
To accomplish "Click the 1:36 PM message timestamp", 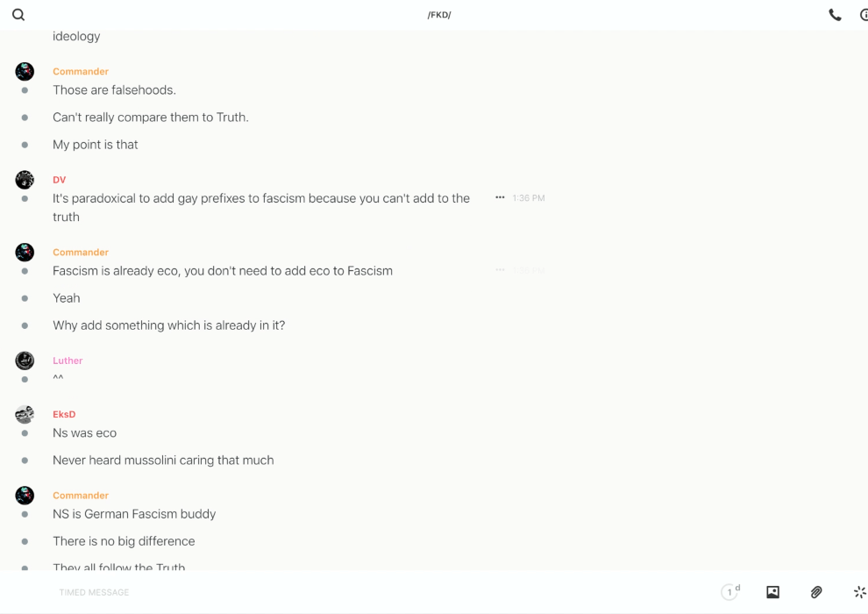I will pyautogui.click(x=529, y=198).
